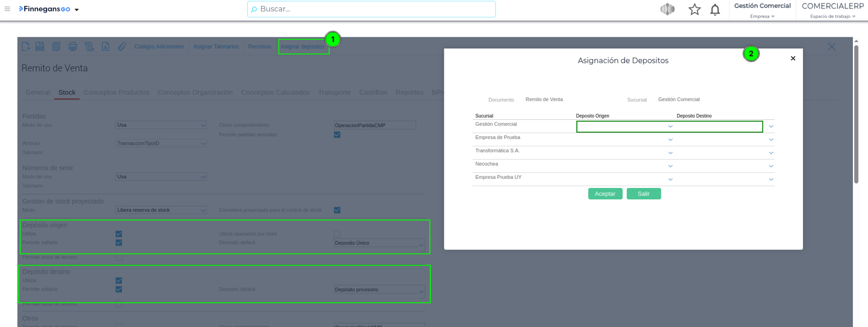Open the Conceptos Productos tab
The width and height of the screenshot is (868, 327).
pos(116,92)
